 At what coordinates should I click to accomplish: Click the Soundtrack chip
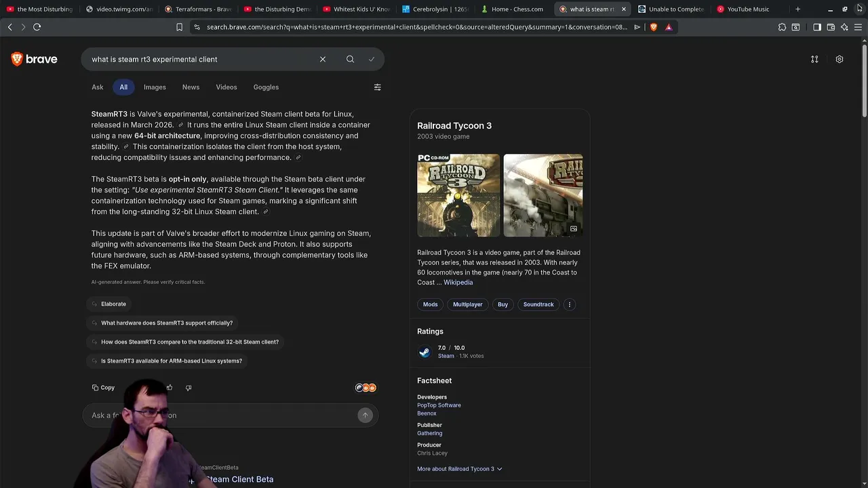click(x=538, y=304)
